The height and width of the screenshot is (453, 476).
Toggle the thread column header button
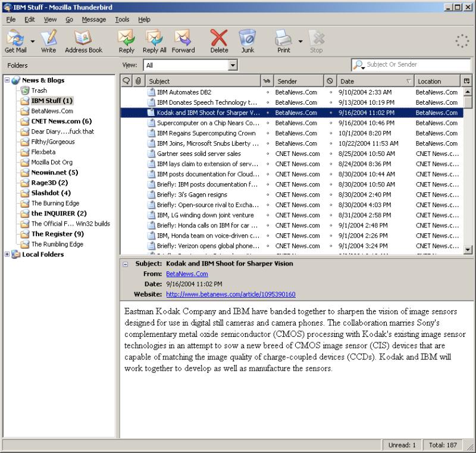coord(127,81)
